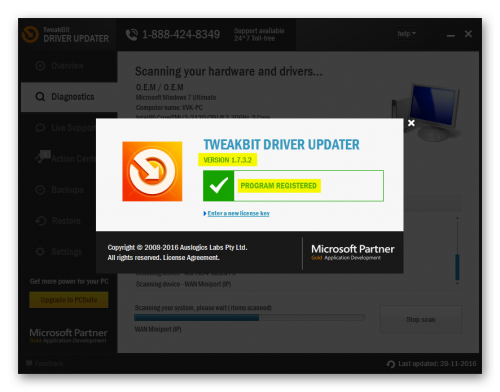Go to Backups section

pyautogui.click(x=67, y=190)
